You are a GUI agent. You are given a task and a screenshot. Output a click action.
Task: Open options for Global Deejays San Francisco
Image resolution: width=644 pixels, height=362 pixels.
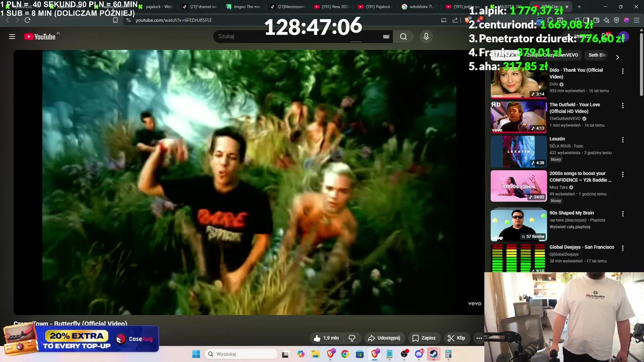[x=623, y=248]
